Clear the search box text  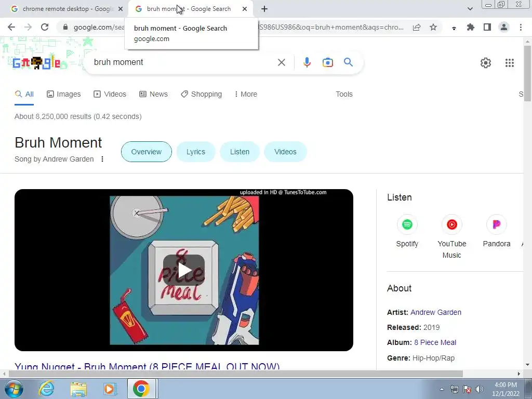click(x=282, y=62)
